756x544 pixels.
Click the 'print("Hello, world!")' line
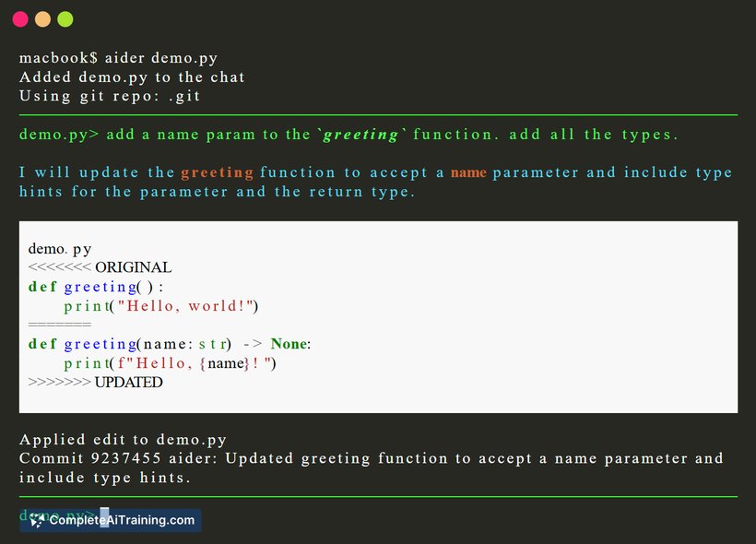coord(161,306)
